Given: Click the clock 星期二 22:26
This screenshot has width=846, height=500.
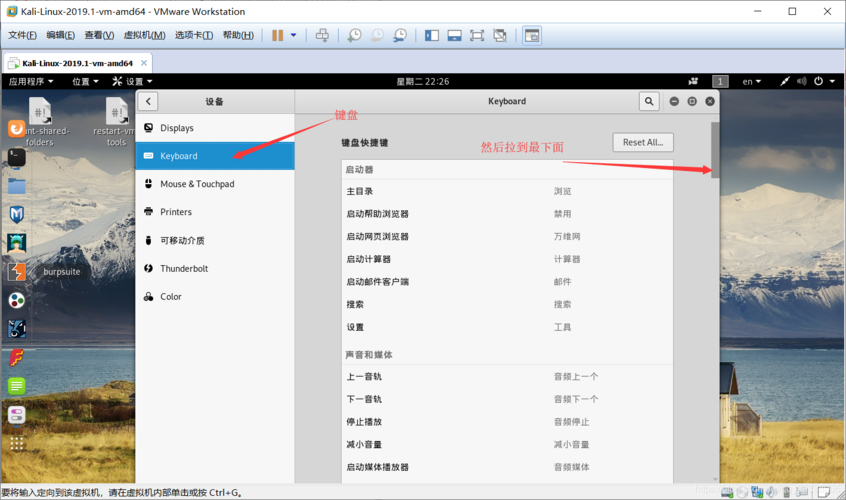Looking at the screenshot, I should pyautogui.click(x=423, y=81).
